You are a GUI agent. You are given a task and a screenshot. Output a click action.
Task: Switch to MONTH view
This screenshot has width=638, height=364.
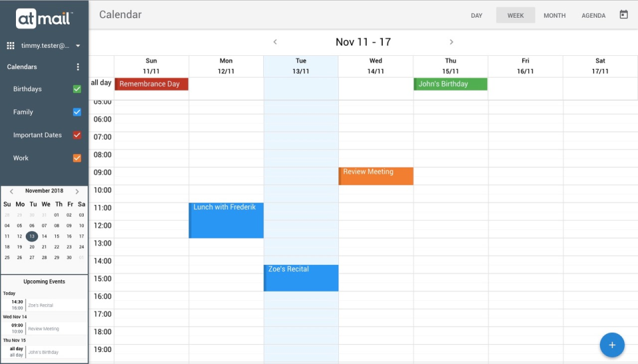[x=554, y=15]
